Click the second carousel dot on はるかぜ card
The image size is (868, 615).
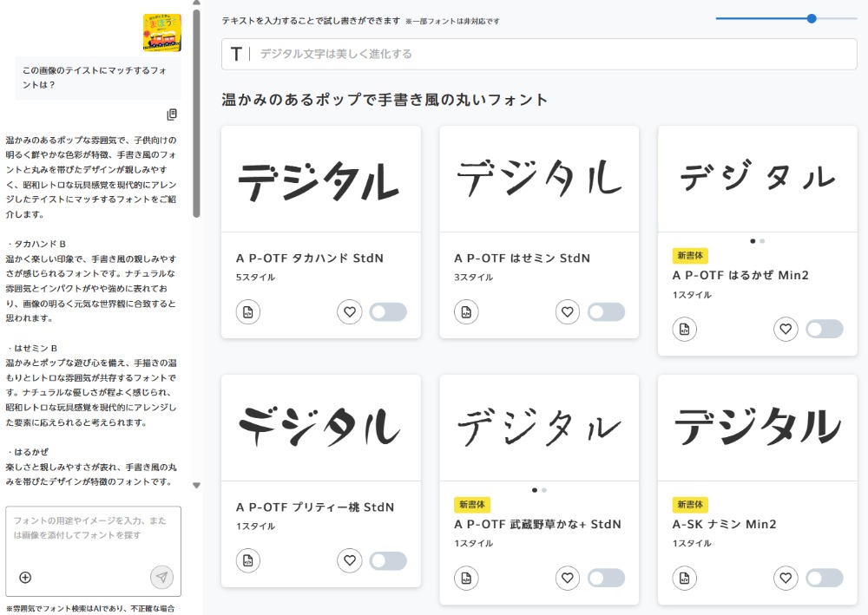pyautogui.click(x=762, y=241)
